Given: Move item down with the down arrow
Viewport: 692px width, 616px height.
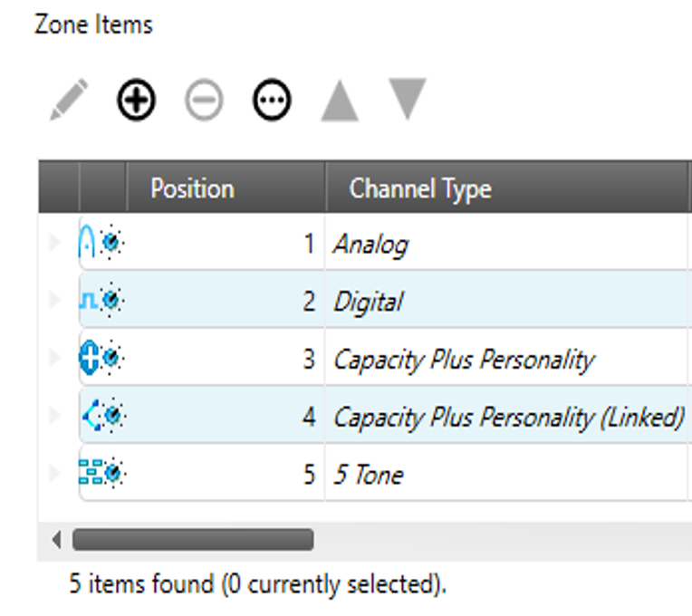Looking at the screenshot, I should [407, 99].
